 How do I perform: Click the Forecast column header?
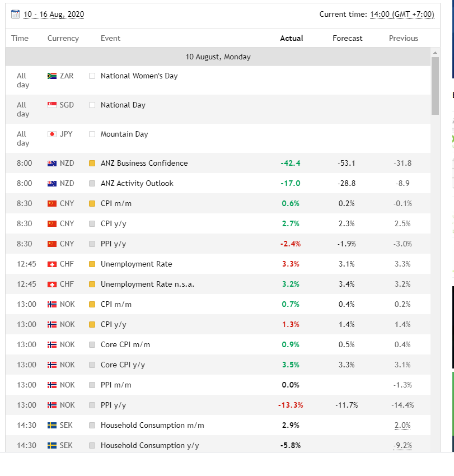(x=347, y=38)
